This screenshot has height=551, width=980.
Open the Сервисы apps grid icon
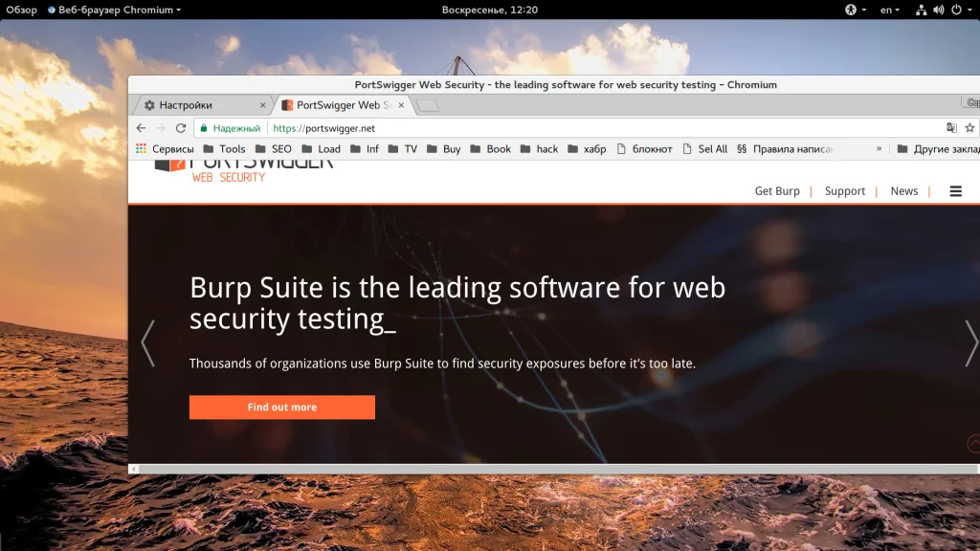coord(142,148)
